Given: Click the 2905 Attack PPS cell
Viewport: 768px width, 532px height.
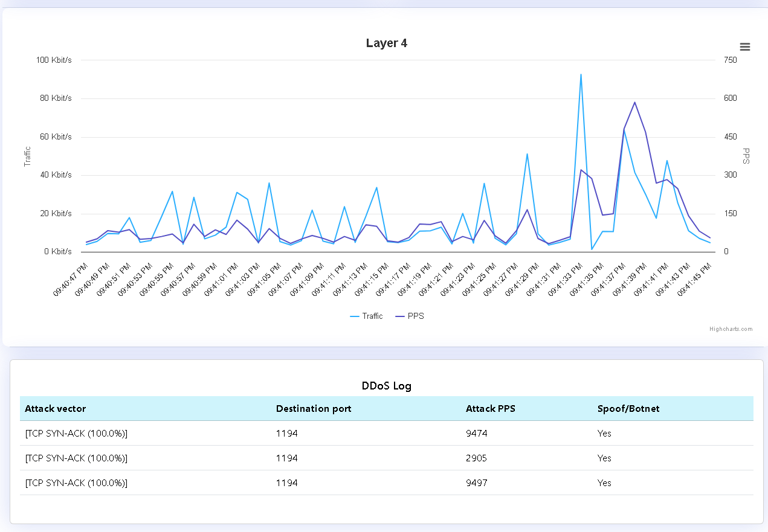Looking at the screenshot, I should point(476,458).
